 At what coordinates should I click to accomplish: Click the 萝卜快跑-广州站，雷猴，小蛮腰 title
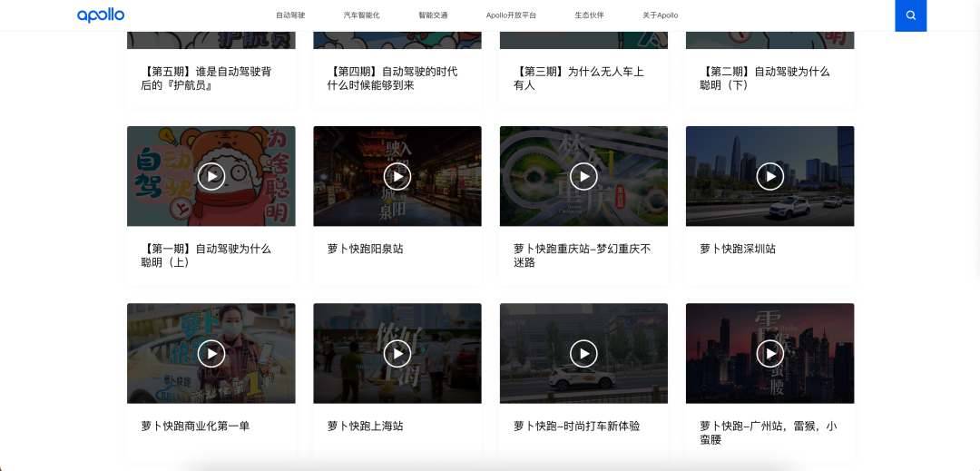point(769,433)
